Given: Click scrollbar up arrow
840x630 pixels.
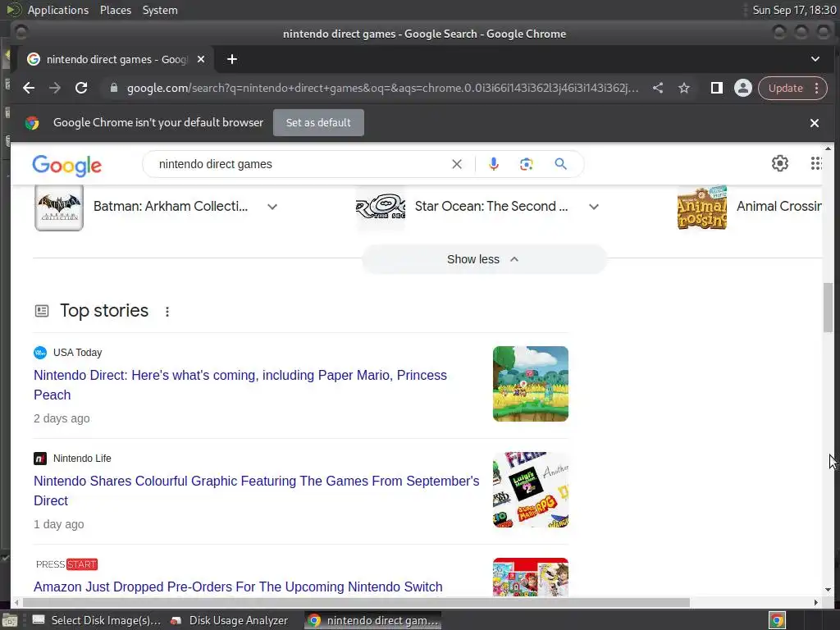Looking at the screenshot, I should (x=829, y=148).
